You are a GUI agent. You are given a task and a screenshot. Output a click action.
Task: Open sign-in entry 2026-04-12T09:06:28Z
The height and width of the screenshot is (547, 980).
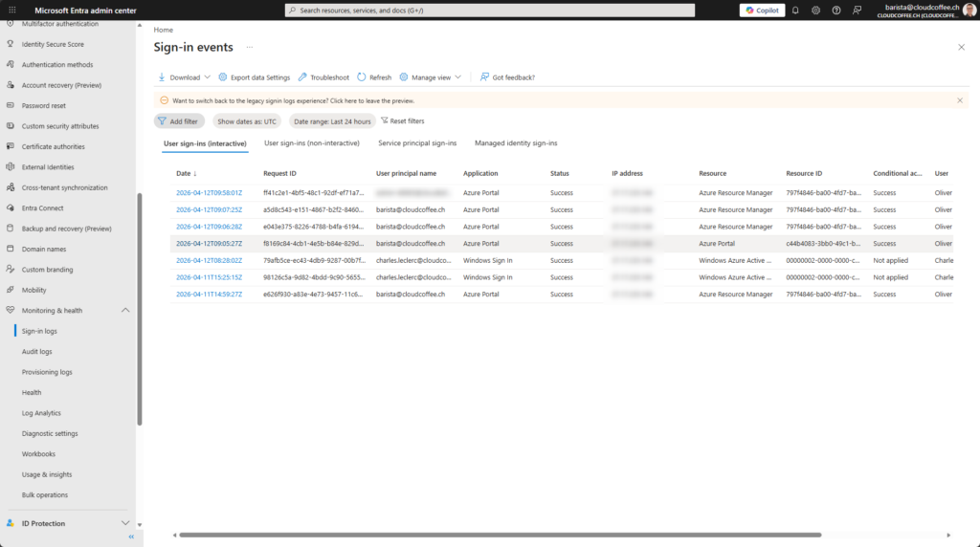(209, 227)
